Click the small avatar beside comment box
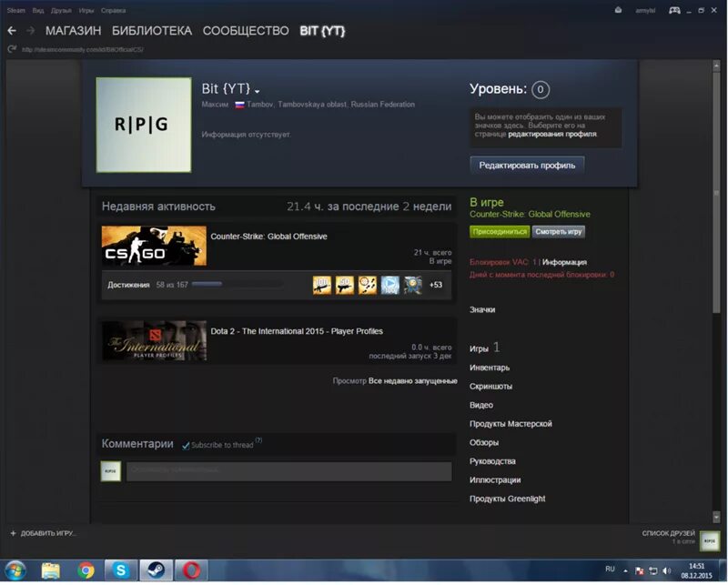This screenshot has width=728, height=585. (110, 471)
